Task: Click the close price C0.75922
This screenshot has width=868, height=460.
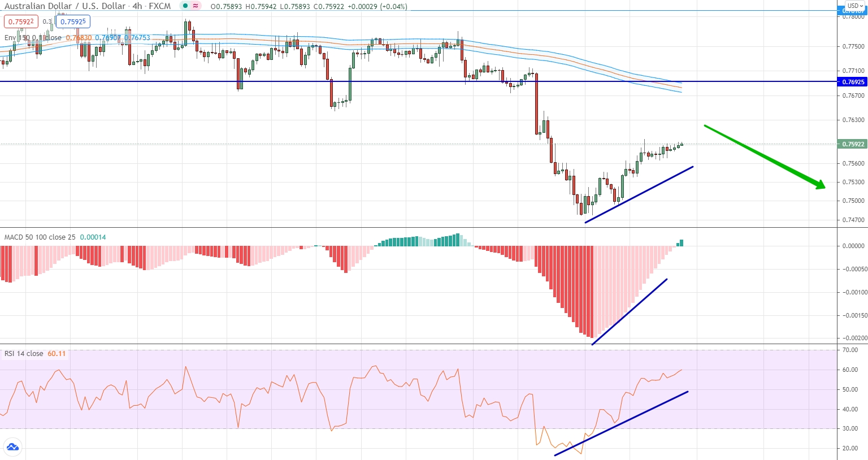Action: 330,7
